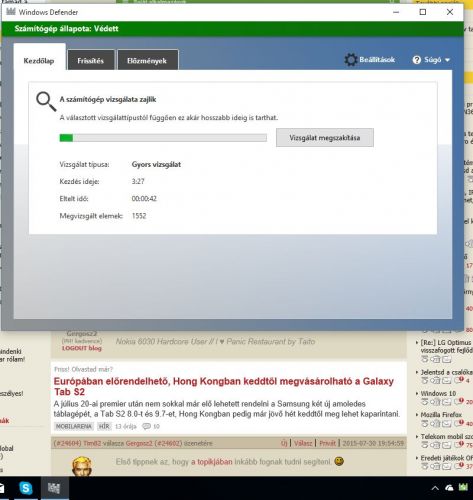
Task: Click the HÍR tag label
Action: (x=104, y=426)
